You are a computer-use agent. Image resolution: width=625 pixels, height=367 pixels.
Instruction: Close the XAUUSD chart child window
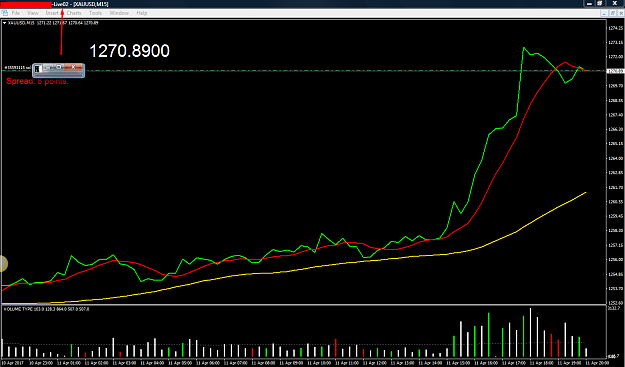coord(621,13)
